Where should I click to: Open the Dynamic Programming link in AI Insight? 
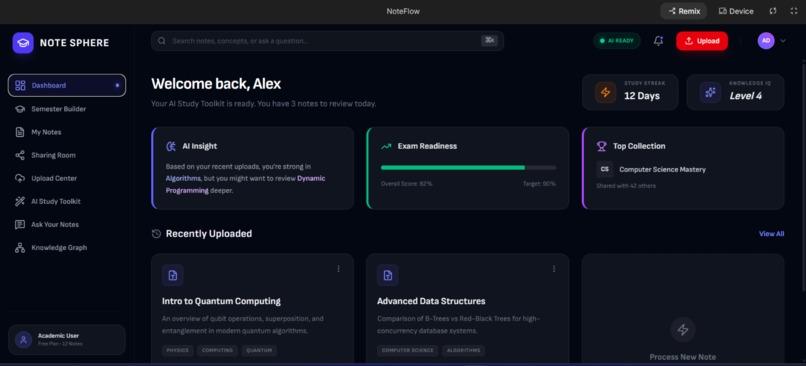tap(245, 184)
